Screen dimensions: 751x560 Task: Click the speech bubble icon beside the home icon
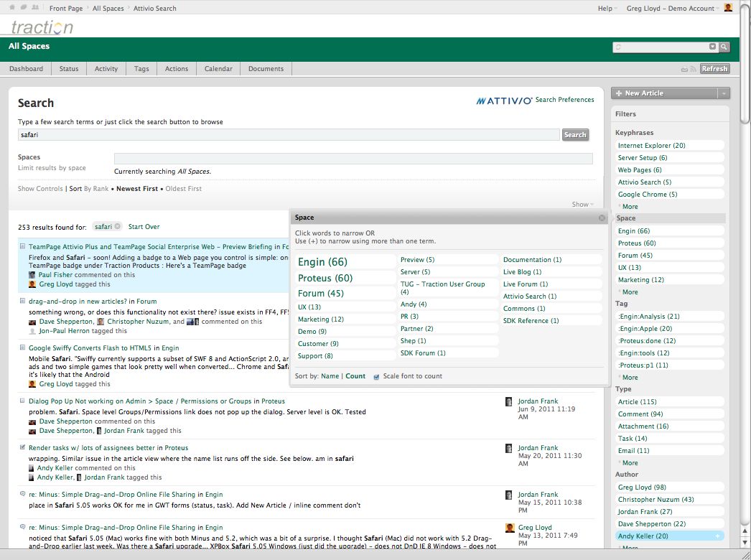coord(24,8)
